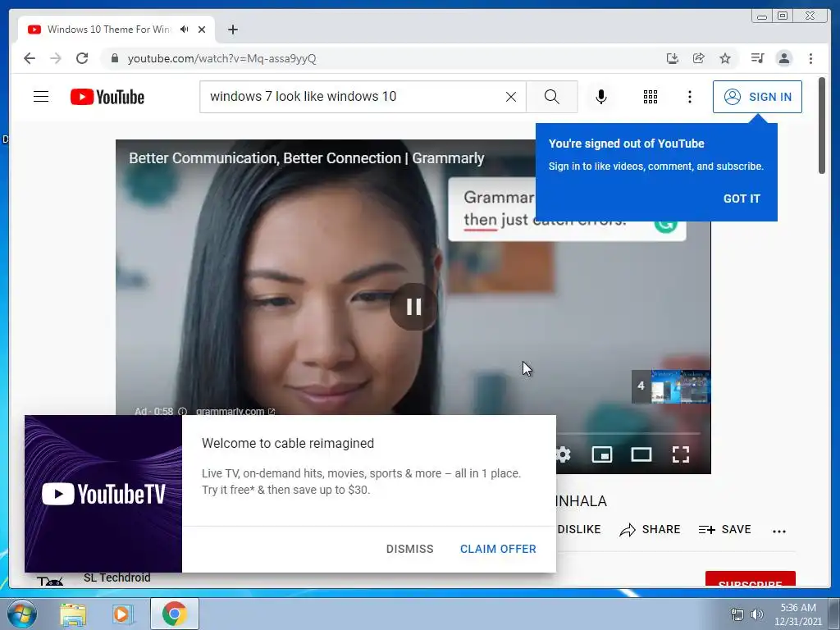Open the grammarly.com ad link

click(x=235, y=411)
